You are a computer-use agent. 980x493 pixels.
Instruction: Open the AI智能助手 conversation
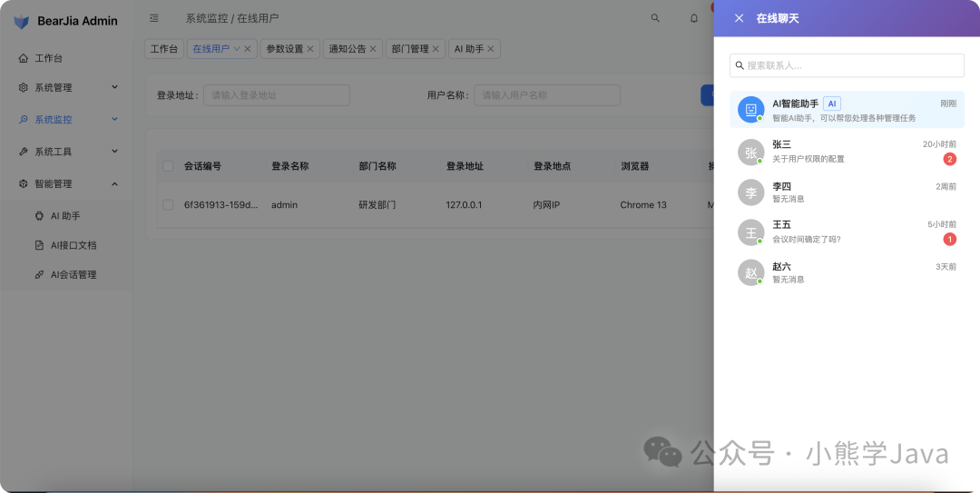tap(847, 110)
